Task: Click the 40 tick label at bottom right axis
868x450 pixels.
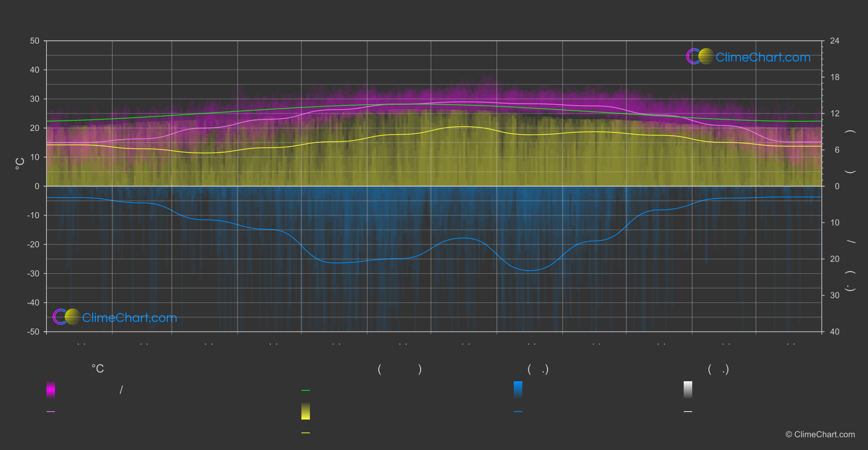Action: point(834,332)
